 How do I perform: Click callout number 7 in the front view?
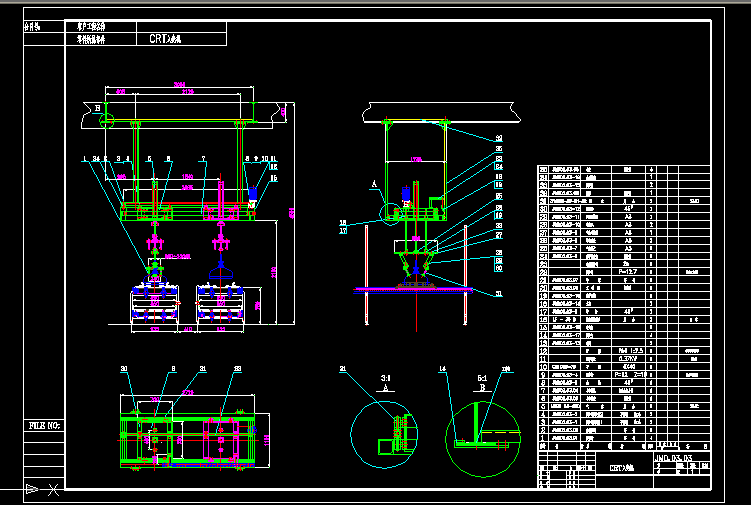tap(203, 158)
